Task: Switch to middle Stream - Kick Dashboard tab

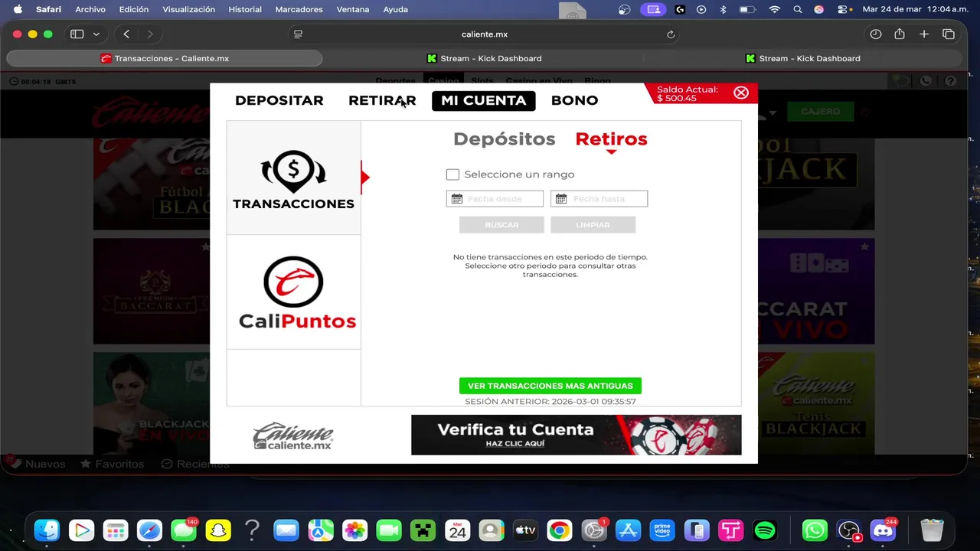Action: [x=484, y=58]
